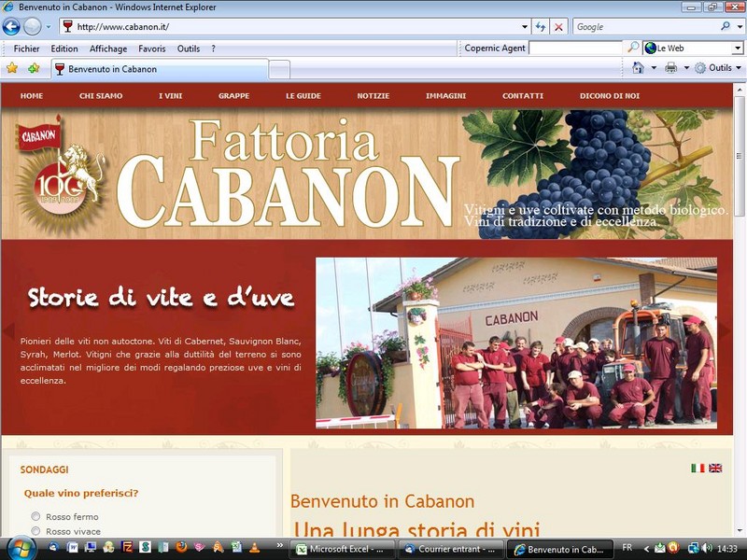Launch Firefox from the quick launch bar

point(181,547)
